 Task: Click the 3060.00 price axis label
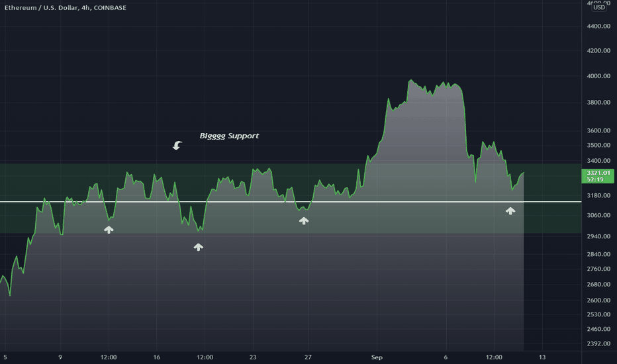pos(598,215)
